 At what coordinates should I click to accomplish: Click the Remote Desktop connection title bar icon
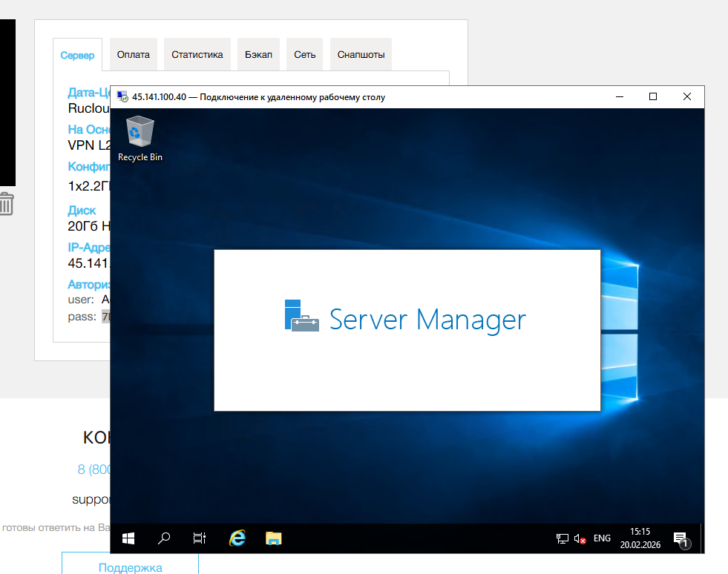pos(122,96)
